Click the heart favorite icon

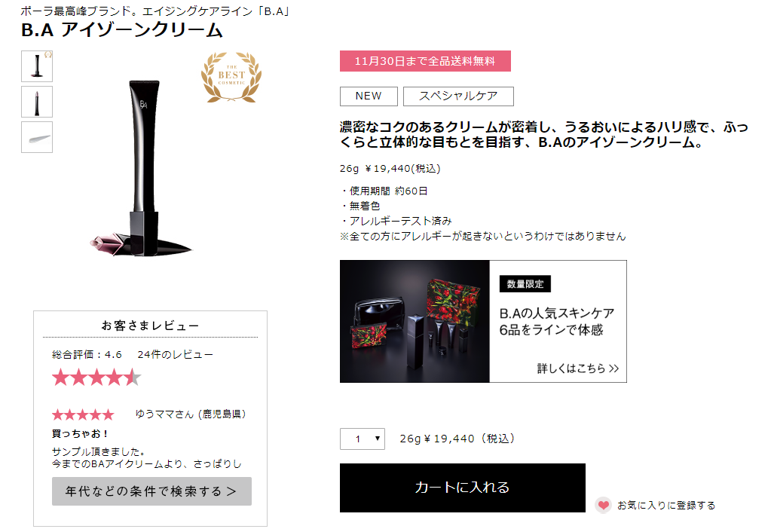point(603,505)
